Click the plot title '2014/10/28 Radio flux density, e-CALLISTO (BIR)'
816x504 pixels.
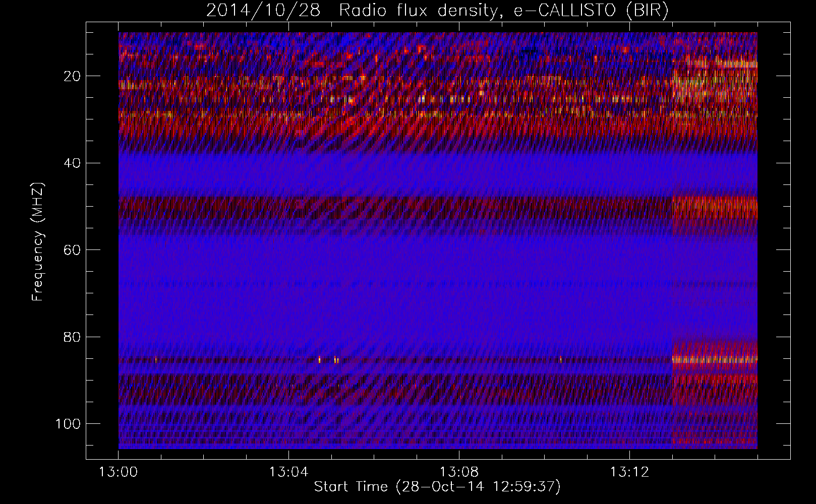(437, 11)
